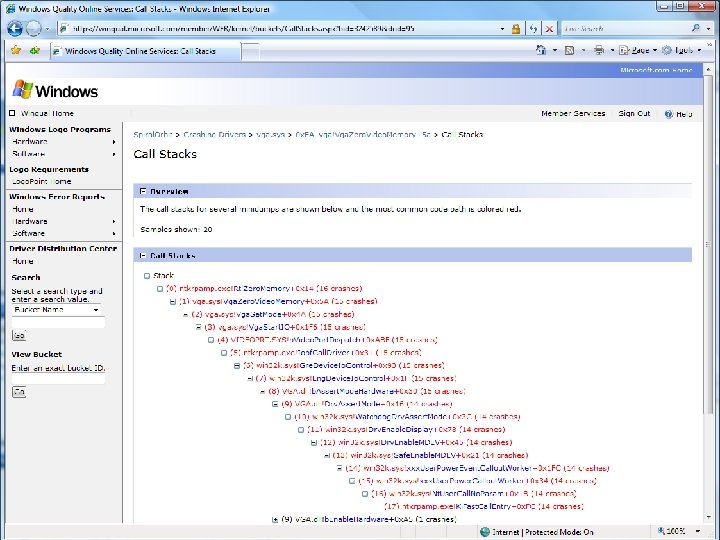Click the browser Forward arrow button
Viewport: 720px width, 540px height.
point(34,28)
